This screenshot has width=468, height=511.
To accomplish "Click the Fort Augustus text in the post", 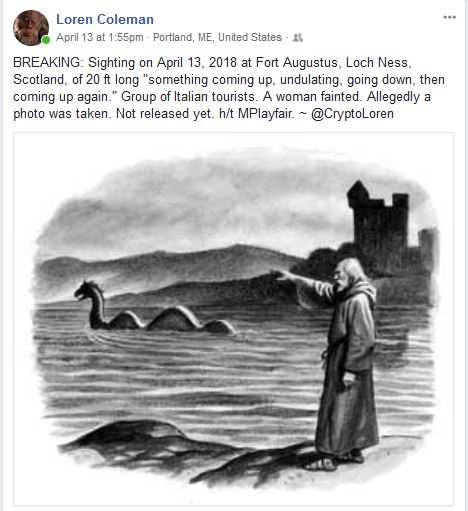I will 298,63.
